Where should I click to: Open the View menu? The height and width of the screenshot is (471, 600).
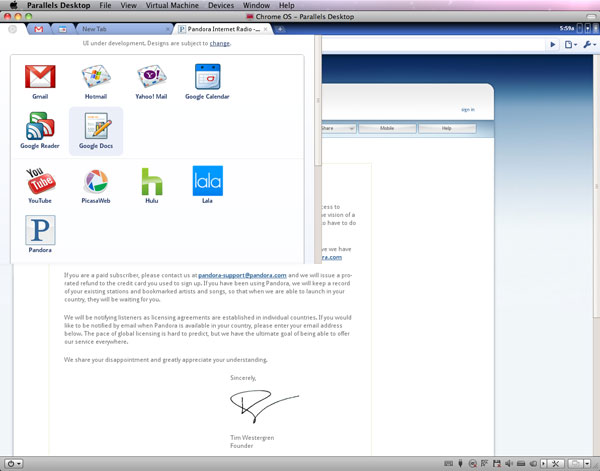129,5
